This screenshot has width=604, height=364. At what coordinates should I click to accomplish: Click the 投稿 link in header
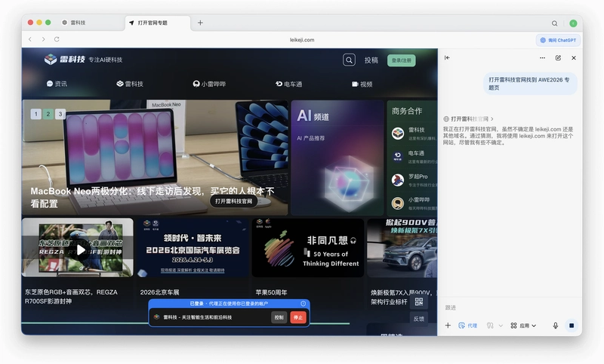(371, 60)
